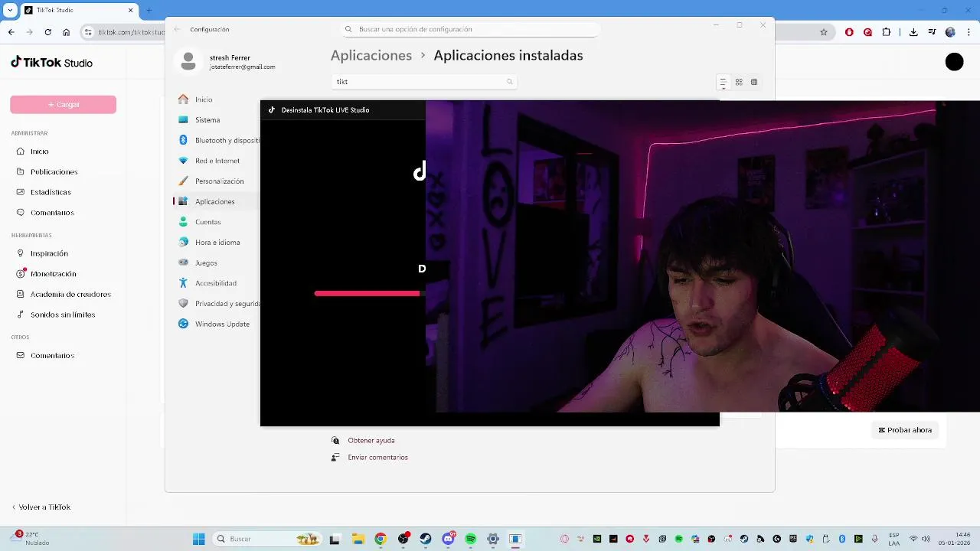Screen dimensions: 980x551
Task: Click the Chrome reload button
Action: pyautogui.click(x=48, y=32)
